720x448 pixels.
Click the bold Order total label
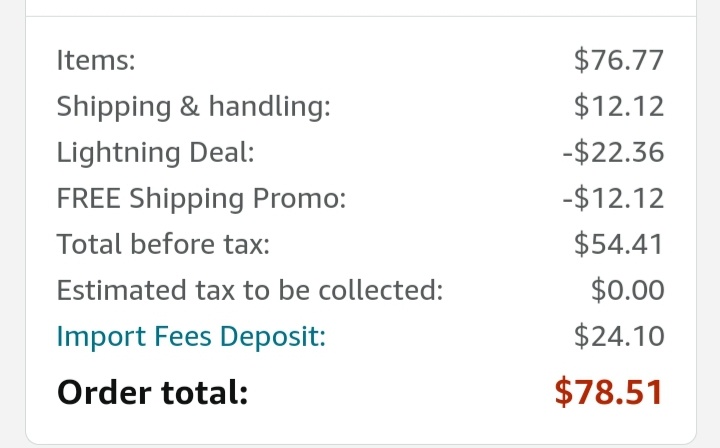click(x=152, y=392)
